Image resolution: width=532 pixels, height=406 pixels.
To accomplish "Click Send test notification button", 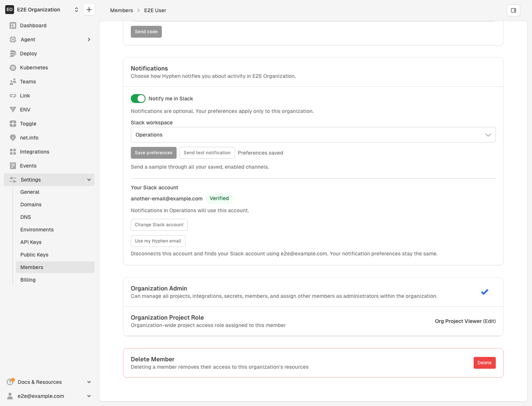I will point(207,153).
